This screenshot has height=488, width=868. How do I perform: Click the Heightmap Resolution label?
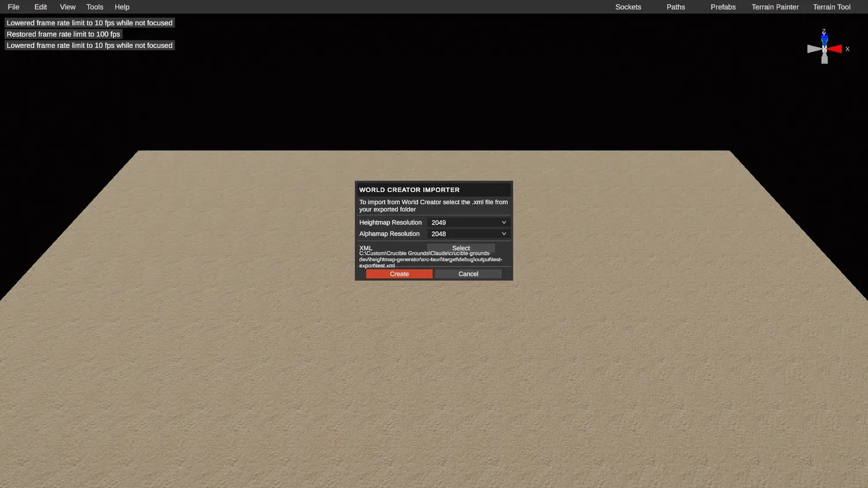tap(391, 223)
